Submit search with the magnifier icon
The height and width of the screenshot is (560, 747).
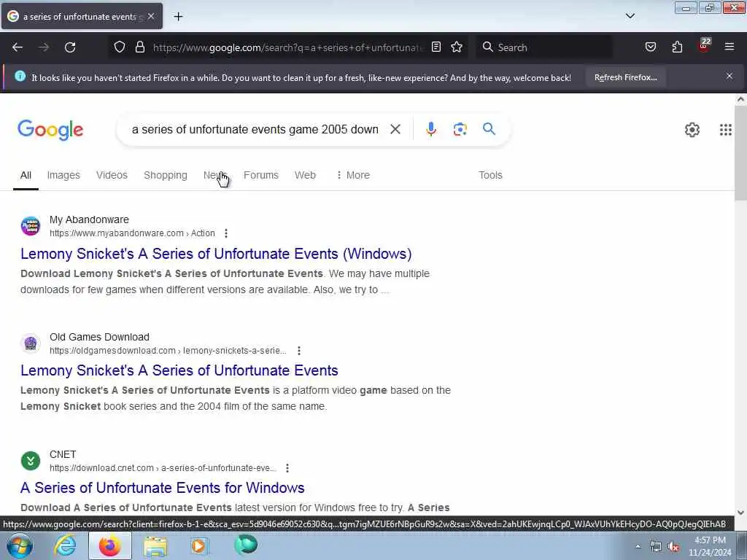point(489,128)
